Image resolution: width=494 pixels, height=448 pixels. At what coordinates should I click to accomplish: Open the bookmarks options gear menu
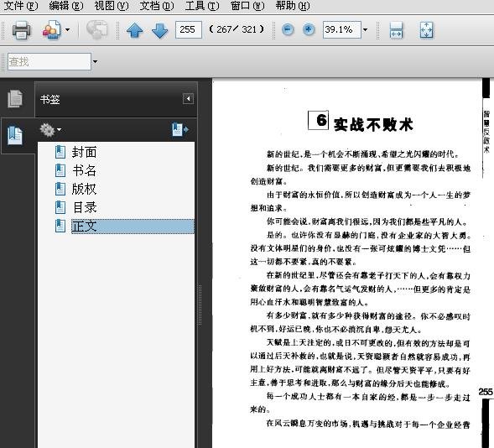(x=49, y=130)
